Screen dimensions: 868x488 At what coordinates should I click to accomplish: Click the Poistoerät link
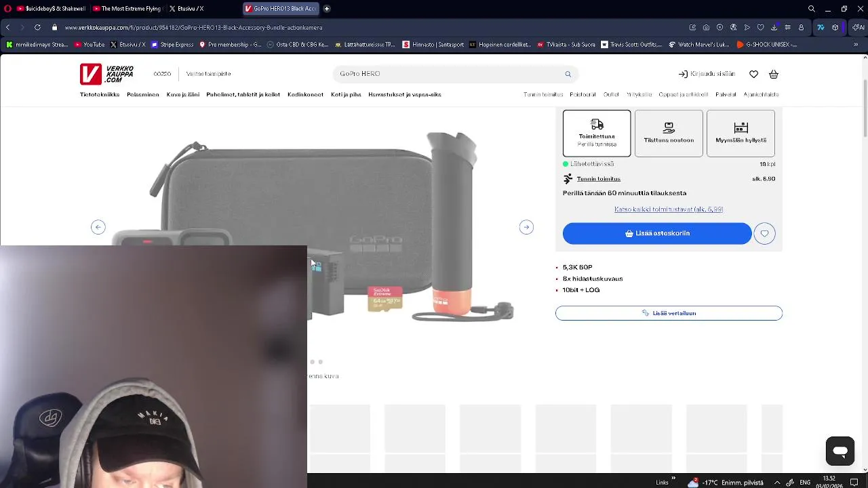coord(583,95)
